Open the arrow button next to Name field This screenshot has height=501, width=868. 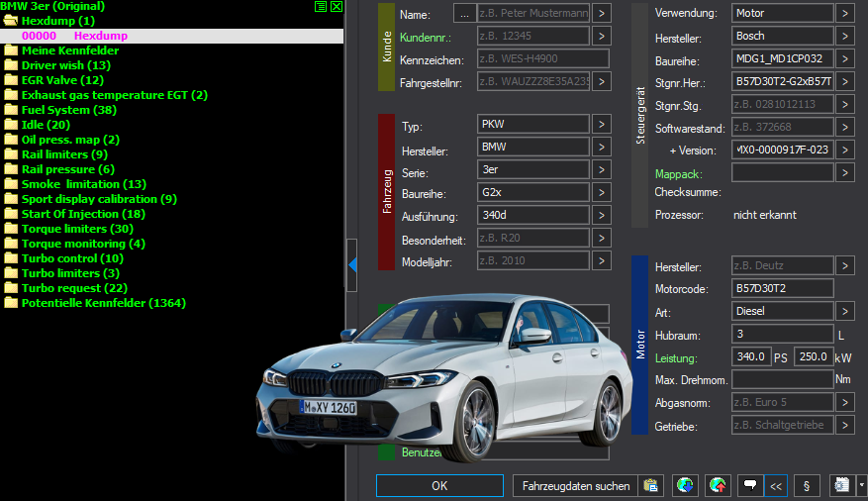click(602, 13)
